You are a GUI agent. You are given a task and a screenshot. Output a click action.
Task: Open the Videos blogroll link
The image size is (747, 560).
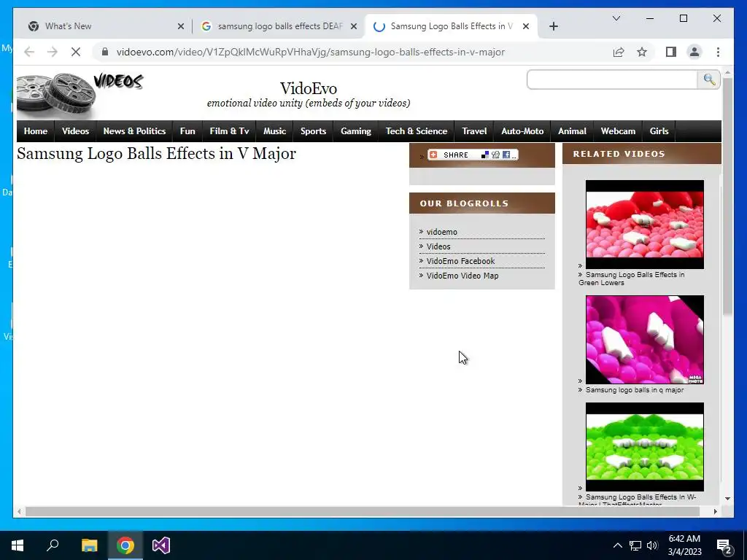click(x=438, y=246)
